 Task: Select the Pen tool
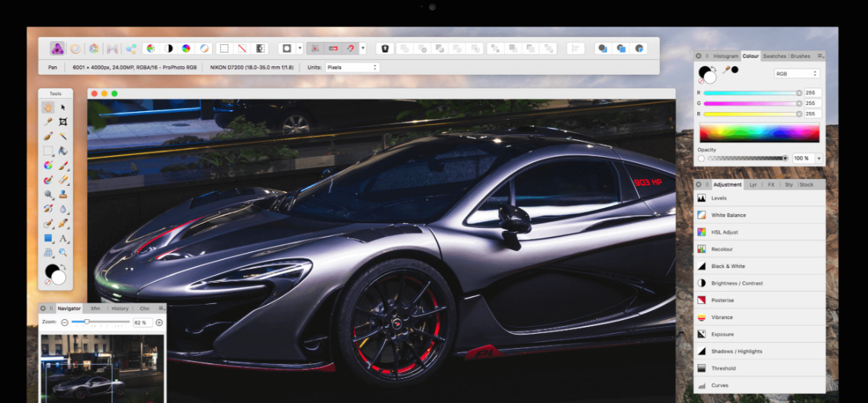point(63,223)
